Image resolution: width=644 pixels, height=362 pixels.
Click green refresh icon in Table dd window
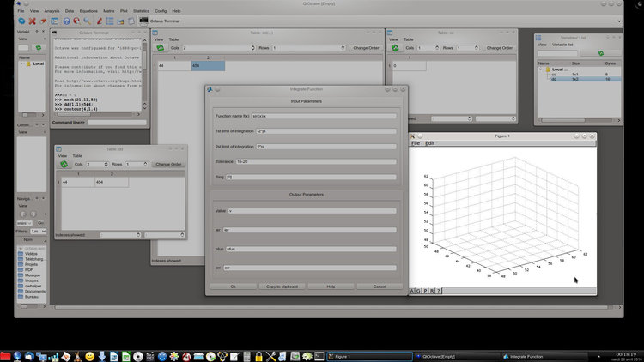[x=64, y=164]
